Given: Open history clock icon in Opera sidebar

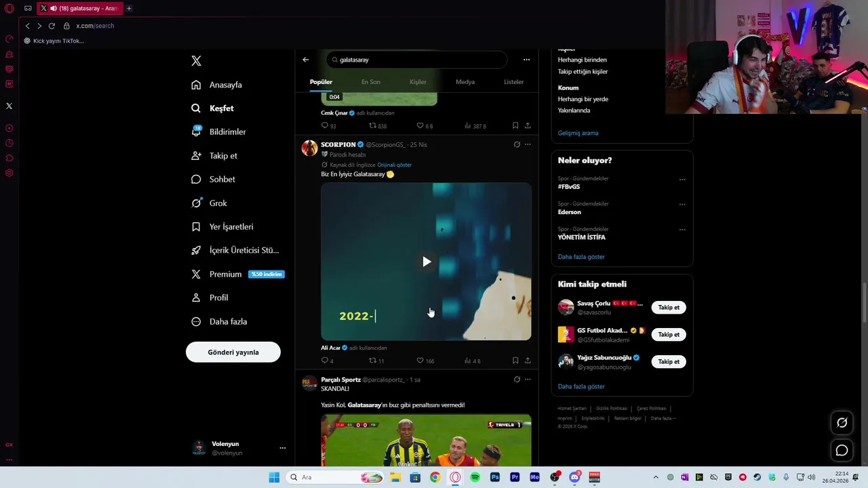Looking at the screenshot, I should tap(9, 143).
